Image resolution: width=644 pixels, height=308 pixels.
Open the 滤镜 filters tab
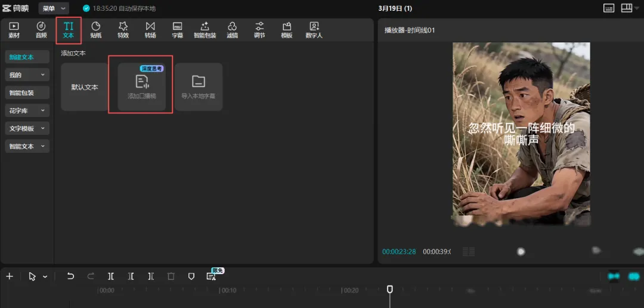point(232,30)
